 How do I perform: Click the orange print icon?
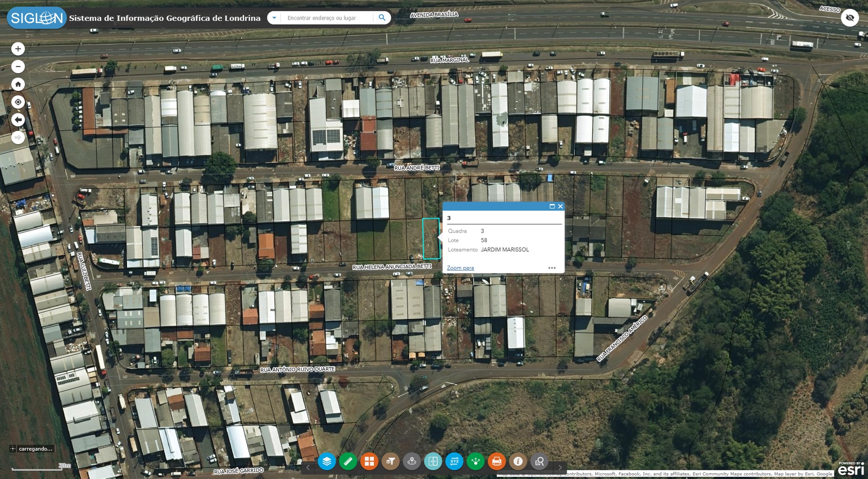click(x=496, y=461)
